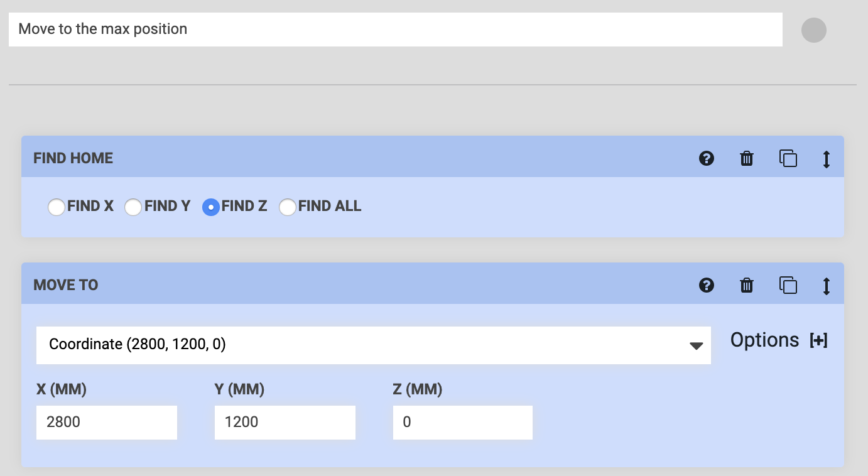Delete the FIND HOME step with trash icon
Viewport: 868px width, 476px height.
coord(746,159)
